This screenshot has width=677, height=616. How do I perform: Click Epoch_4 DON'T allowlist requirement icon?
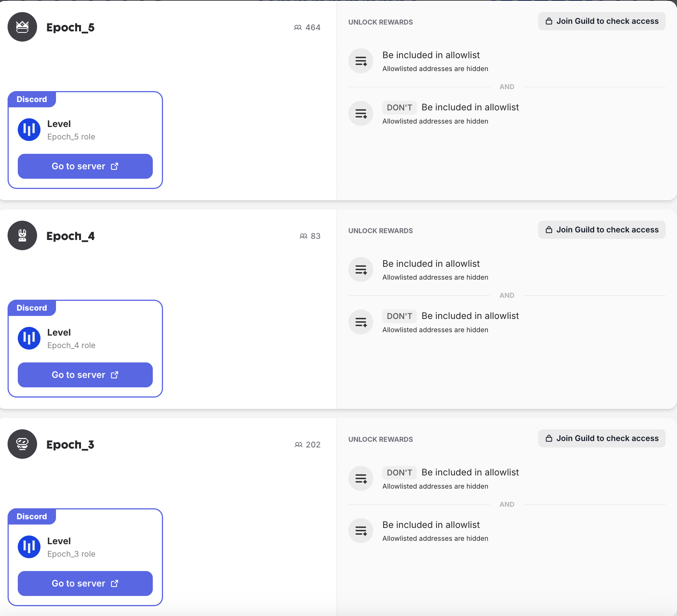pyautogui.click(x=361, y=322)
